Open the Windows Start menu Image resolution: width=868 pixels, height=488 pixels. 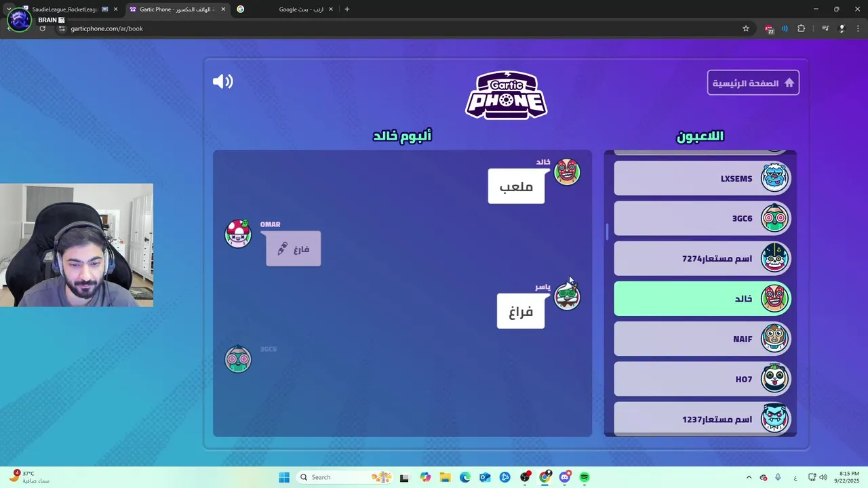pos(284,477)
